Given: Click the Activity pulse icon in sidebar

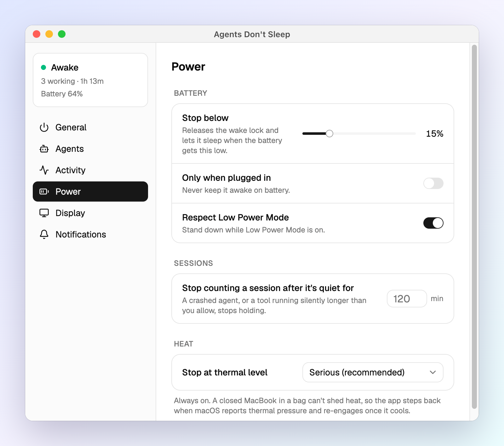Looking at the screenshot, I should pyautogui.click(x=44, y=170).
